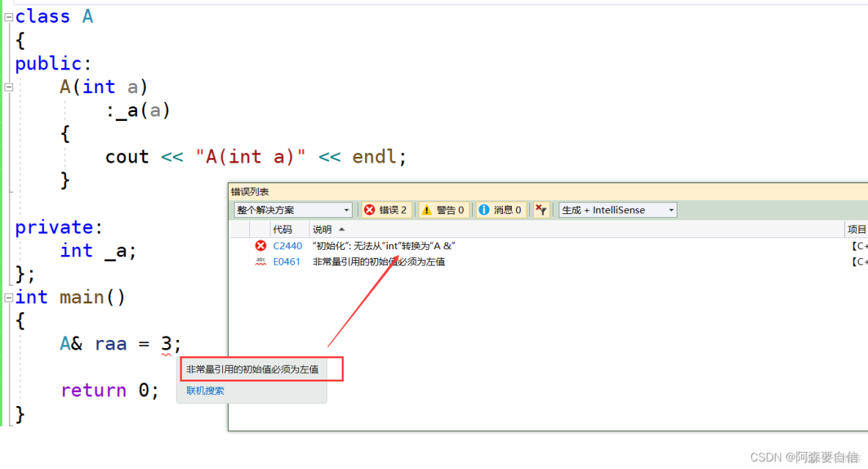Open the 整个解决方案 scope dropdown
This screenshot has height=469, width=868.
click(293, 210)
